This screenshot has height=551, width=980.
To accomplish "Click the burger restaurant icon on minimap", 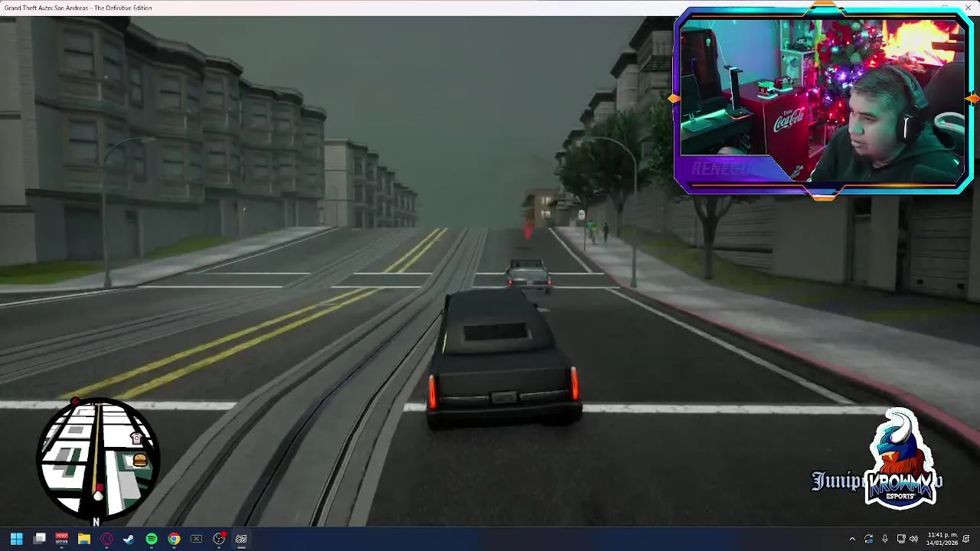I will [x=140, y=460].
